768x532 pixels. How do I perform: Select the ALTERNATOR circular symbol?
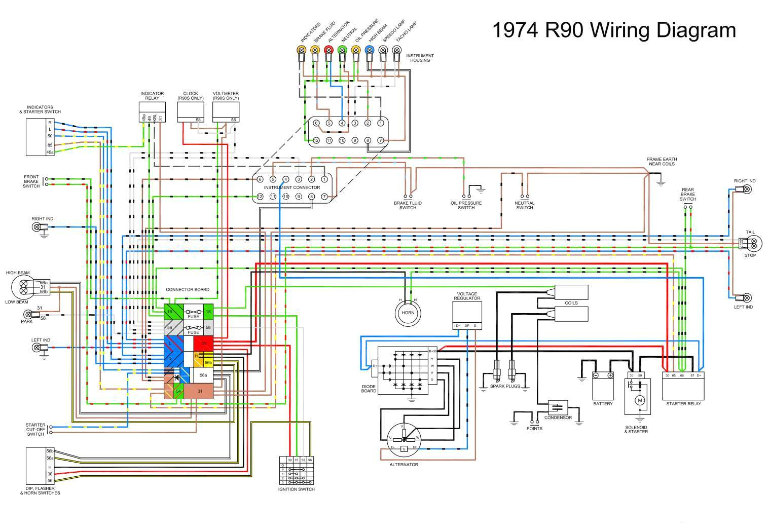405,440
